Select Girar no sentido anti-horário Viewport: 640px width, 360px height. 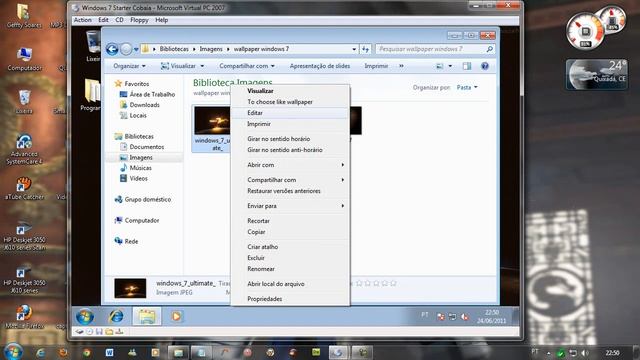290,150
